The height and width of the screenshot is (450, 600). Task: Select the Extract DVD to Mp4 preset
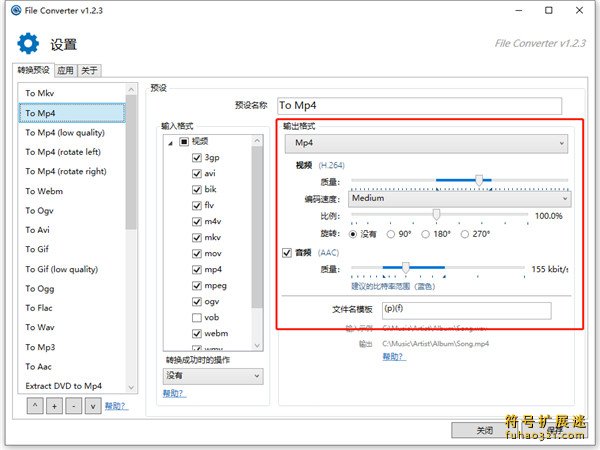click(72, 386)
